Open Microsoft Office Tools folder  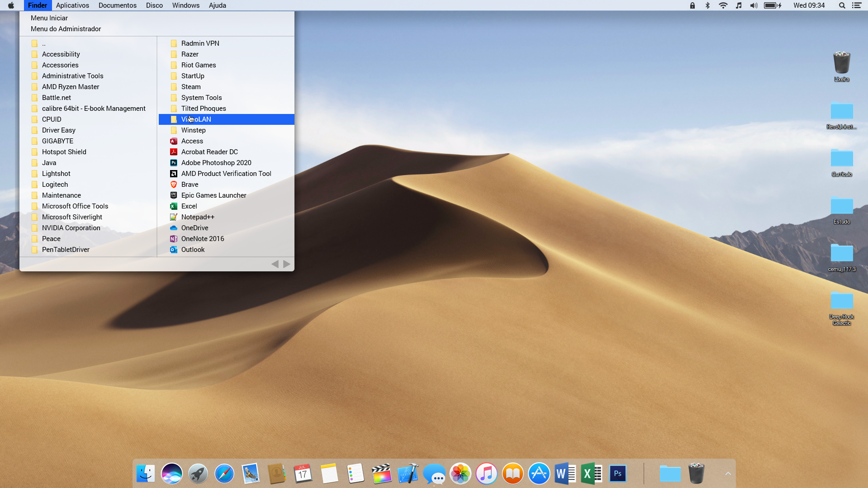(x=88, y=206)
